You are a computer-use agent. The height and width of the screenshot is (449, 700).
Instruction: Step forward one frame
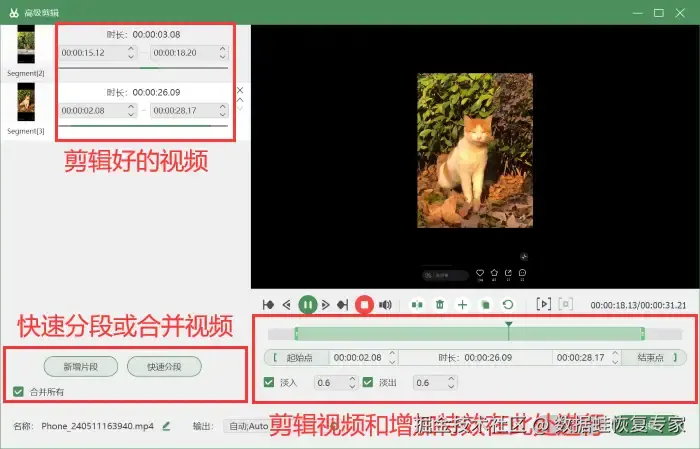point(325,305)
